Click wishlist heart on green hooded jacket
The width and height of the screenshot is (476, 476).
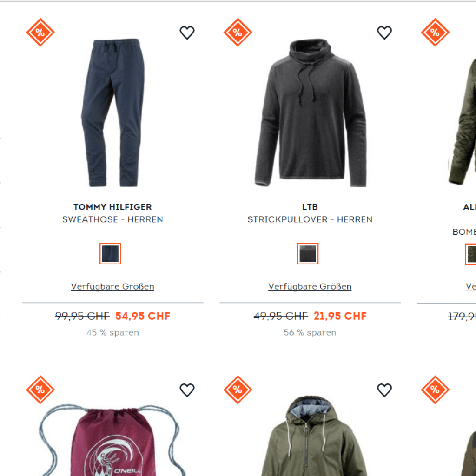384,390
